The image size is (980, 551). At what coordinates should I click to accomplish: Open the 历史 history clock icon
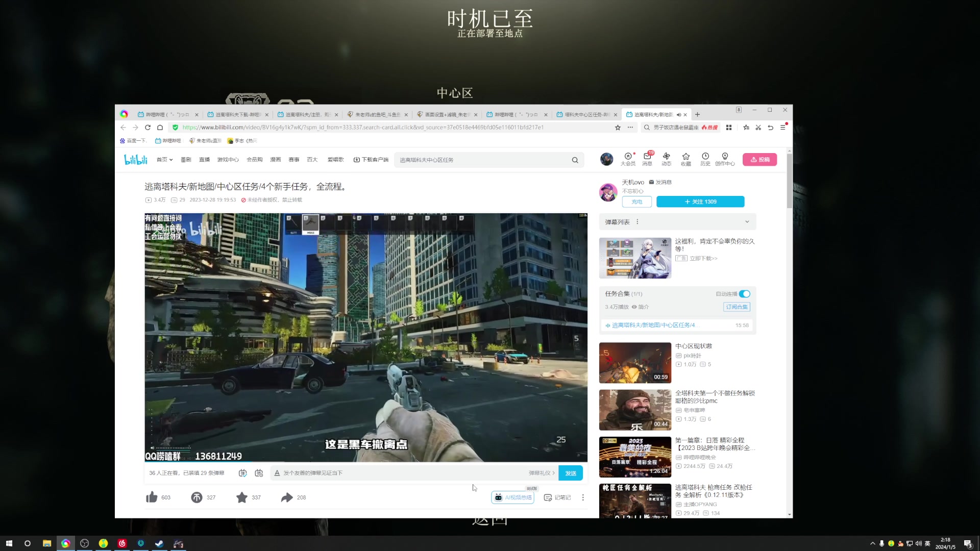pyautogui.click(x=705, y=159)
